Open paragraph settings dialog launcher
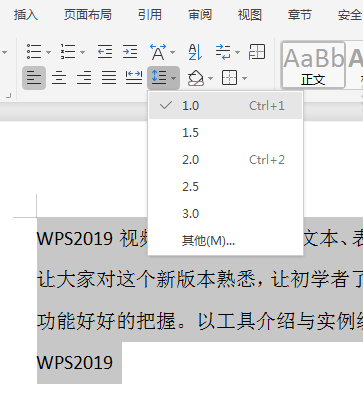 tap(8, 96)
